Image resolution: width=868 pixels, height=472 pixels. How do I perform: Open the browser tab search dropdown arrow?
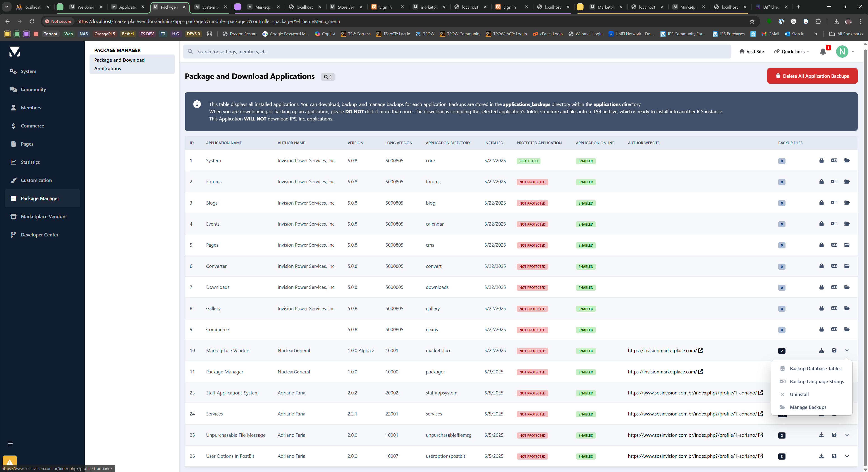point(6,7)
